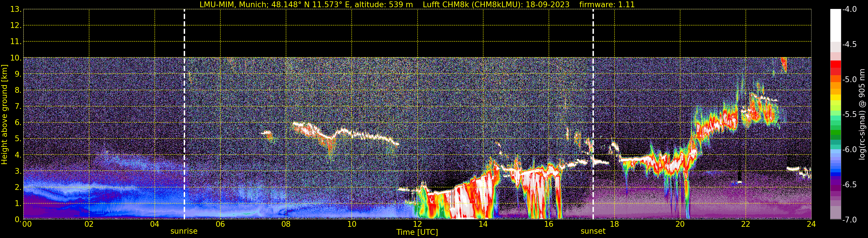Click the white section of the colorbar
Screen dimensions: 868x238
[x=836, y=25]
